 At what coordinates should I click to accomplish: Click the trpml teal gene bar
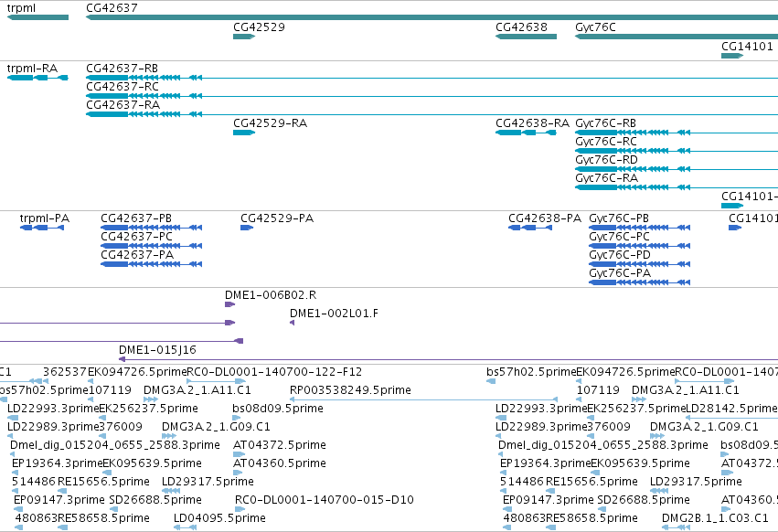[x=37, y=17]
